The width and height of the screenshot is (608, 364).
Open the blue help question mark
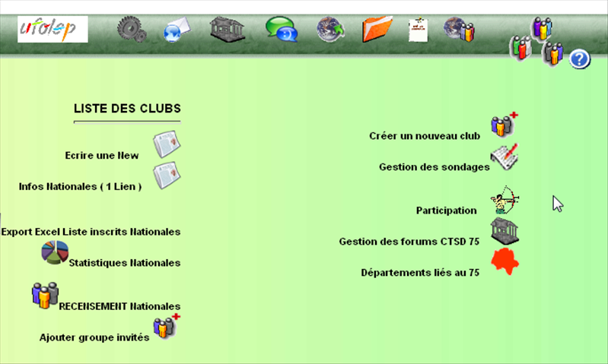pos(580,59)
